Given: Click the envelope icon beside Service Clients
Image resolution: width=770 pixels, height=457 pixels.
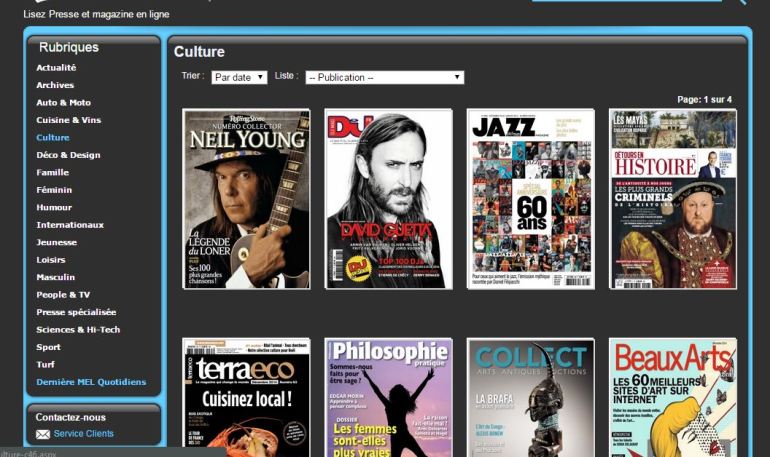Looking at the screenshot, I should (43, 434).
